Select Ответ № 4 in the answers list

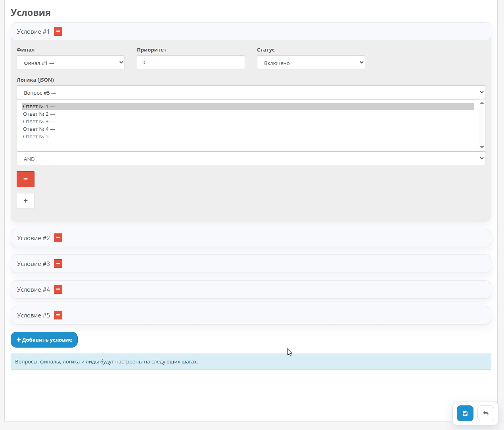(39, 129)
